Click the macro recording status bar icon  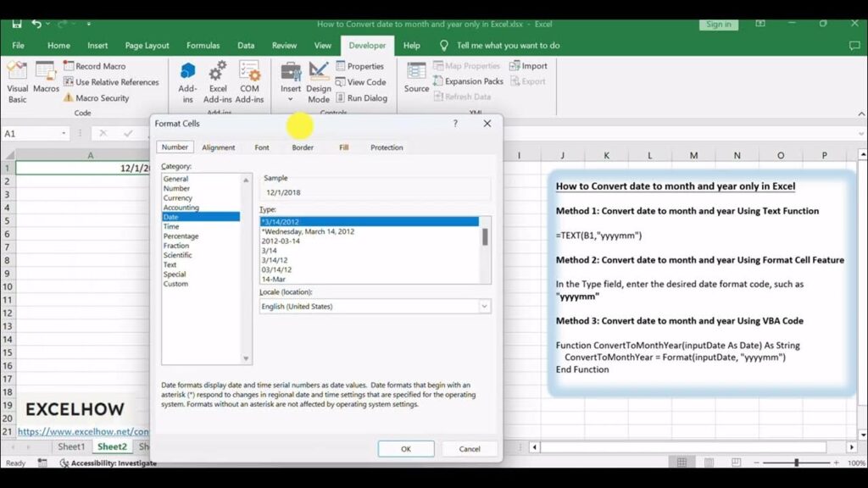tap(42, 463)
